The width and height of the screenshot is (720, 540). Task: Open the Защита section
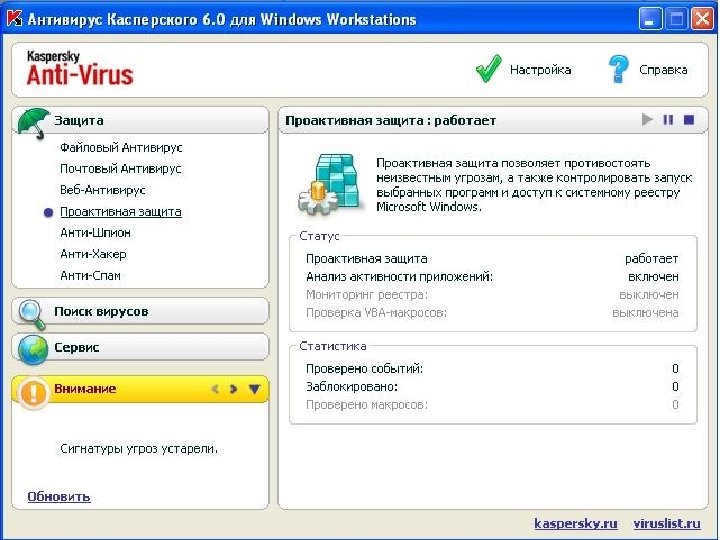(140, 120)
